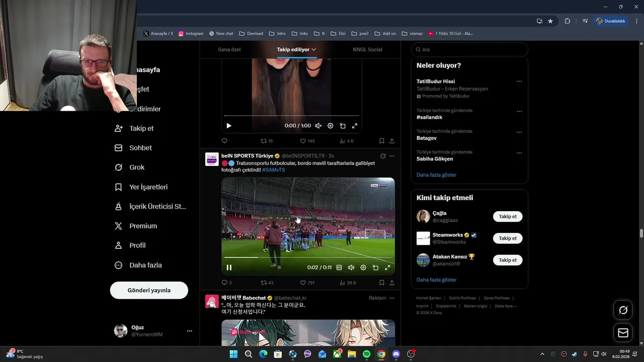Click the Ara search field
The width and height of the screenshot is (644, 362).
tap(469, 49)
